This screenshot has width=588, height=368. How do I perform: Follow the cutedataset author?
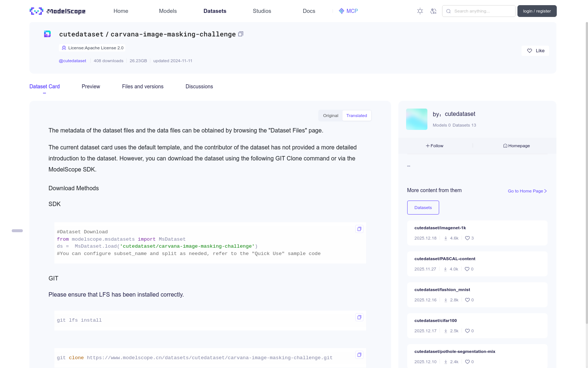435,146
